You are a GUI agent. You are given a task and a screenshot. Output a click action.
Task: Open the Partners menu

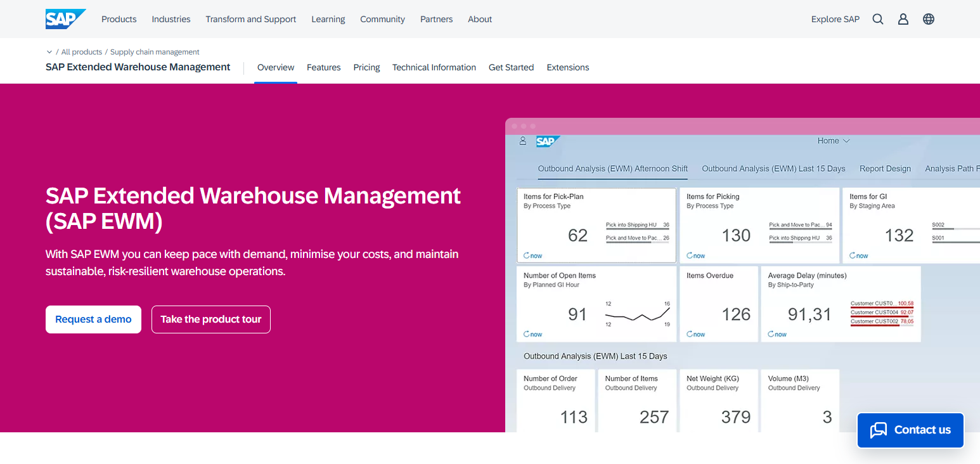pyautogui.click(x=437, y=19)
